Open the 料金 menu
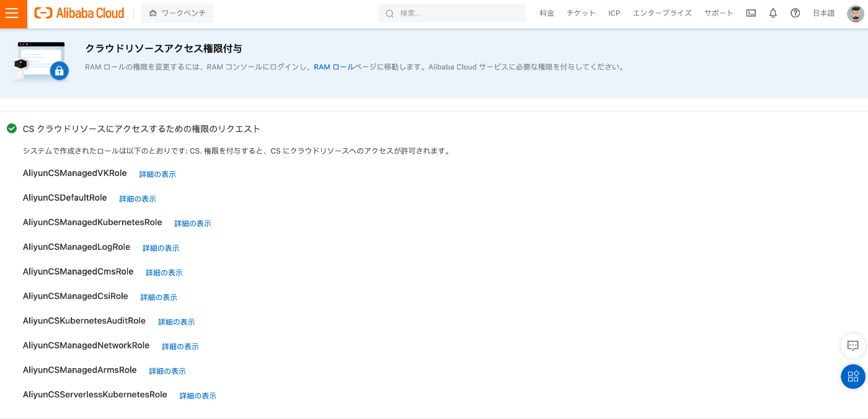868x419 pixels. (x=547, y=13)
